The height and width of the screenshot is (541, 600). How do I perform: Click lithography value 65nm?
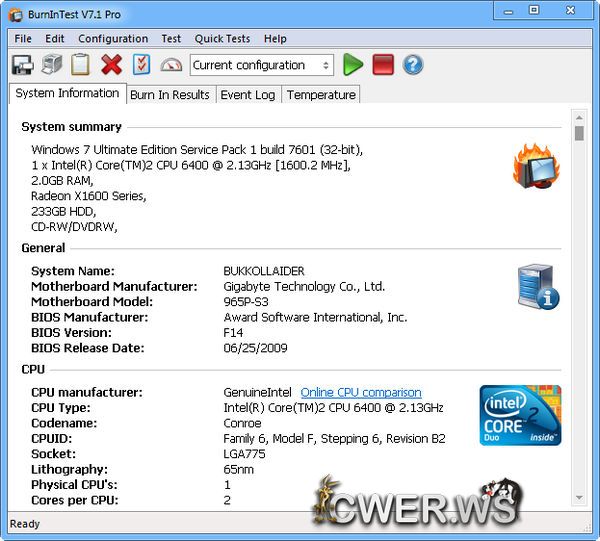238,469
